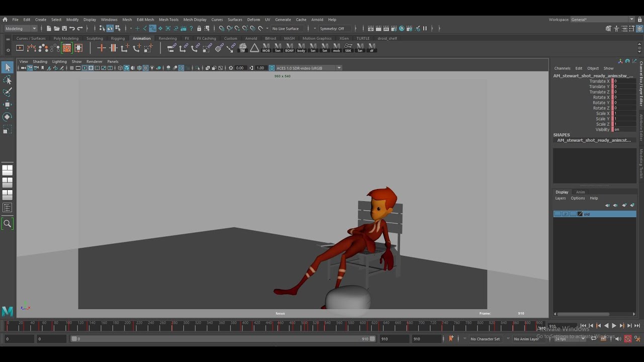Click the IPR render icon

tap(386, 29)
